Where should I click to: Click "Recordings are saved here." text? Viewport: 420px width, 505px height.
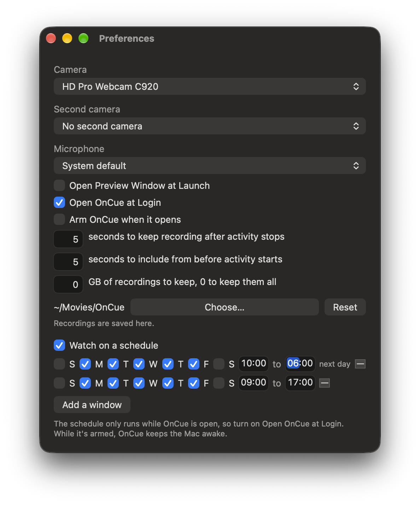[x=104, y=323]
